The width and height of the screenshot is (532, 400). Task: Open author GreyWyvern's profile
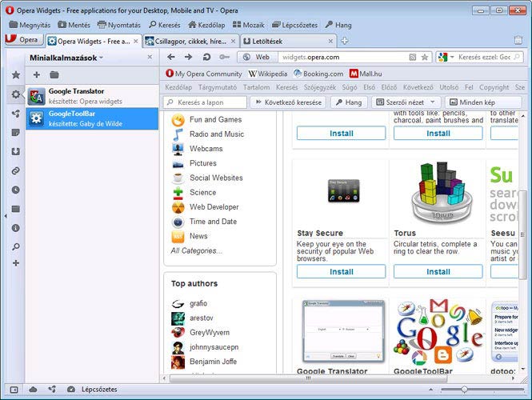point(210,333)
